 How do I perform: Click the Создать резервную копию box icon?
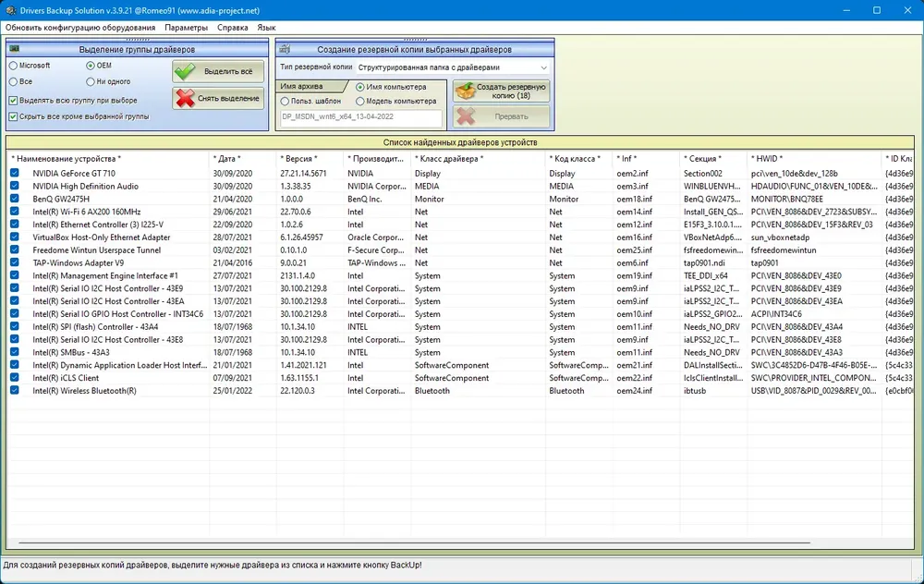pos(466,91)
